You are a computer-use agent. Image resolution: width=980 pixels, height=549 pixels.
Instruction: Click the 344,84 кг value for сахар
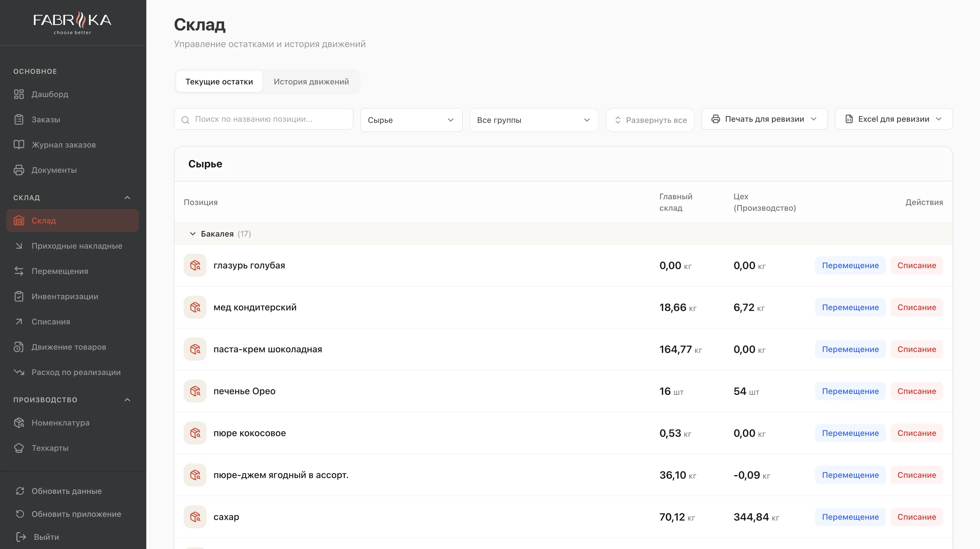tap(756, 517)
